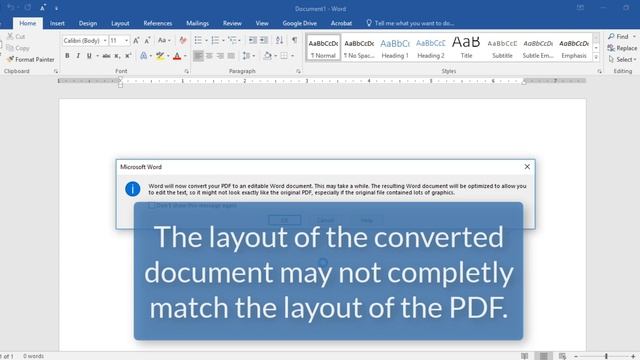The height and width of the screenshot is (360, 640).
Task: Click the Text Effects icon
Action: tap(144, 56)
